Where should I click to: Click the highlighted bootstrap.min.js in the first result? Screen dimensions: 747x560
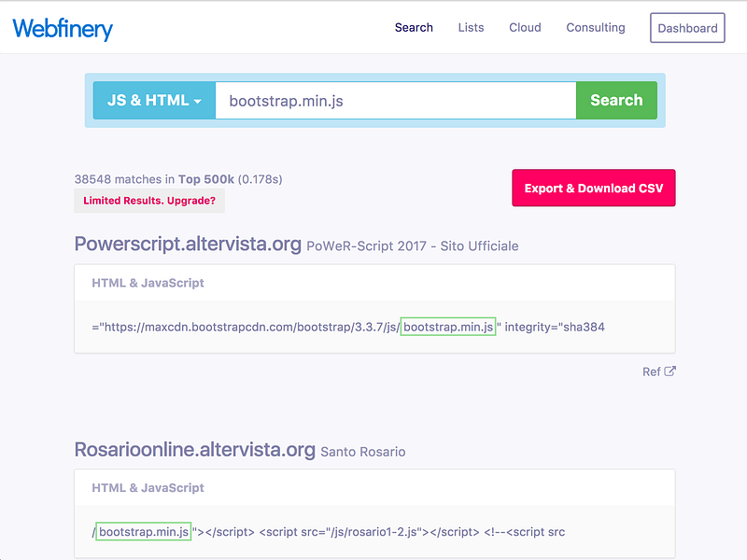click(x=448, y=327)
